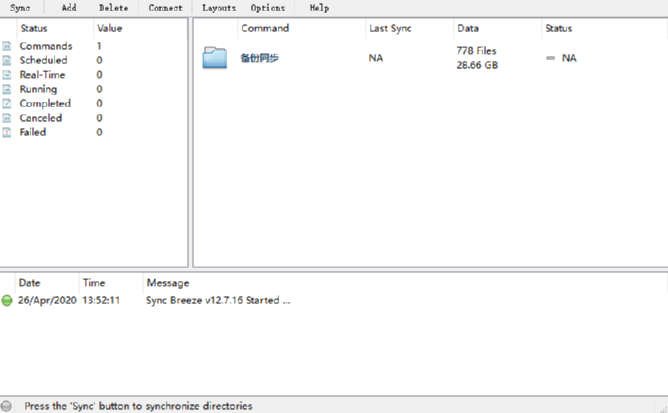Select the Running row icon
Viewport: 668px width, 413px height.
click(x=7, y=89)
